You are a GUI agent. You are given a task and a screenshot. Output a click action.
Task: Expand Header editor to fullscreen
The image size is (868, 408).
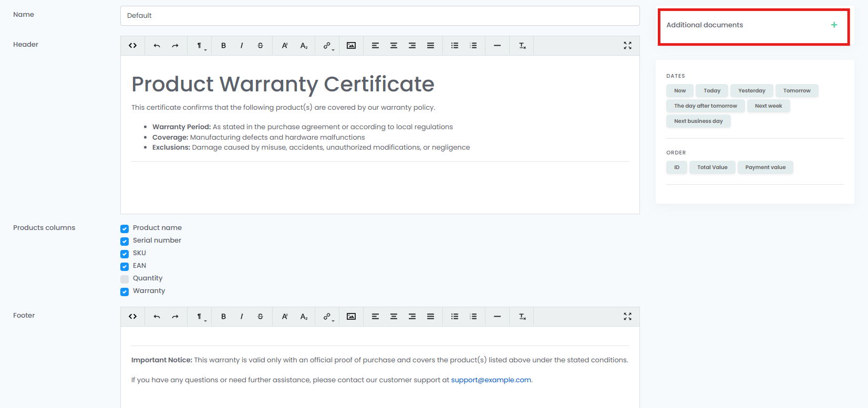coord(627,46)
